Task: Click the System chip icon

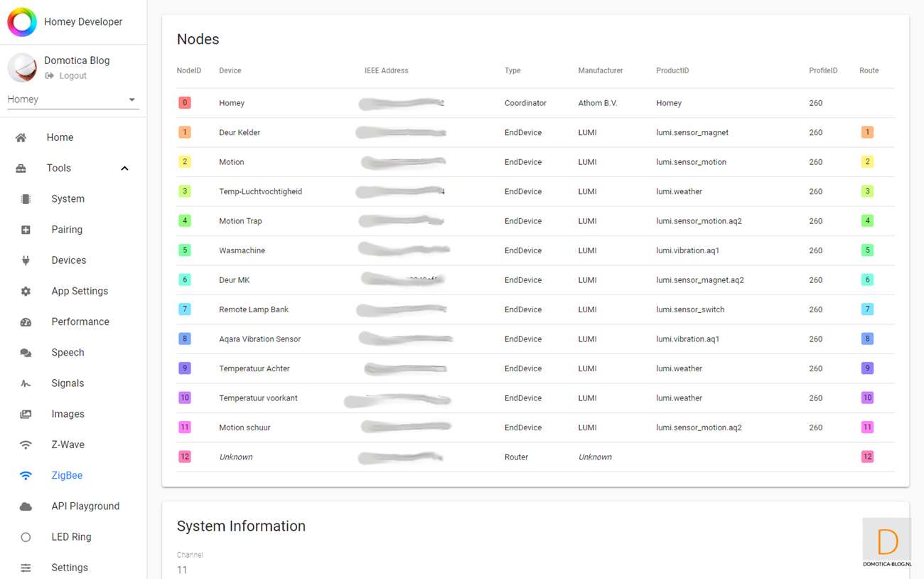Action: [26, 199]
